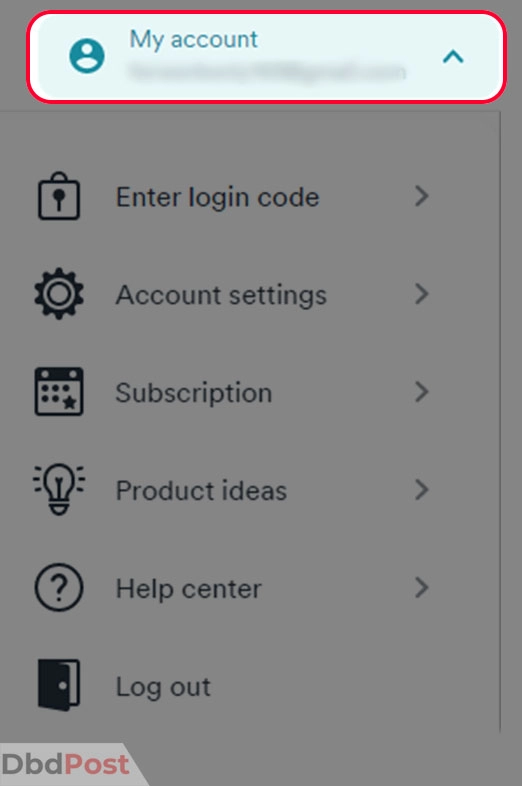Click the blurred email under My account
The height and width of the screenshot is (786, 522).
click(x=267, y=72)
